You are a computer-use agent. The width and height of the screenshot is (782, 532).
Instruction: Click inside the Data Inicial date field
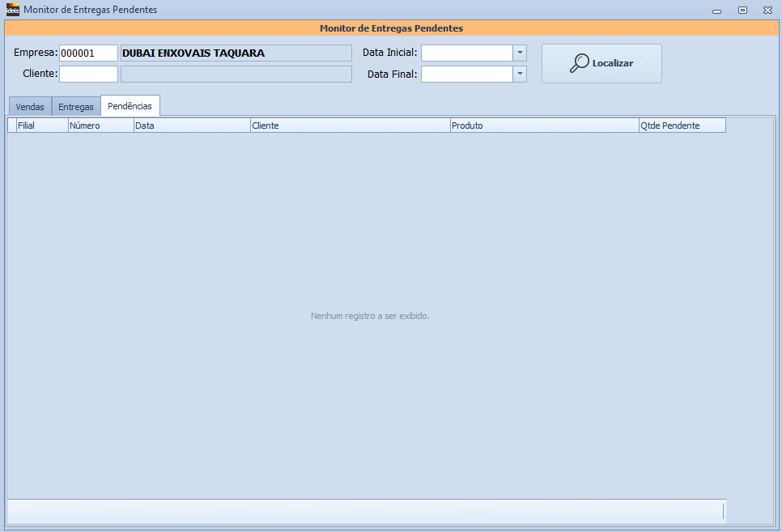[x=466, y=53]
